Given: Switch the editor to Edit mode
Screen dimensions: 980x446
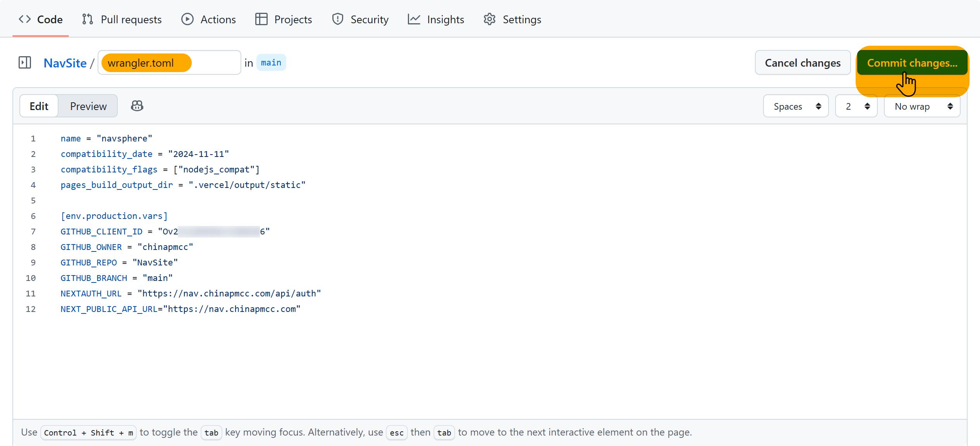Looking at the screenshot, I should tap(39, 106).
